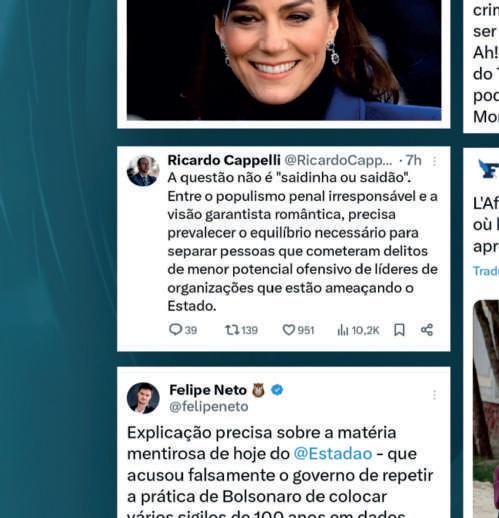499x518 pixels.
Task: Open the @Estadao mention link
Action: click(x=333, y=454)
